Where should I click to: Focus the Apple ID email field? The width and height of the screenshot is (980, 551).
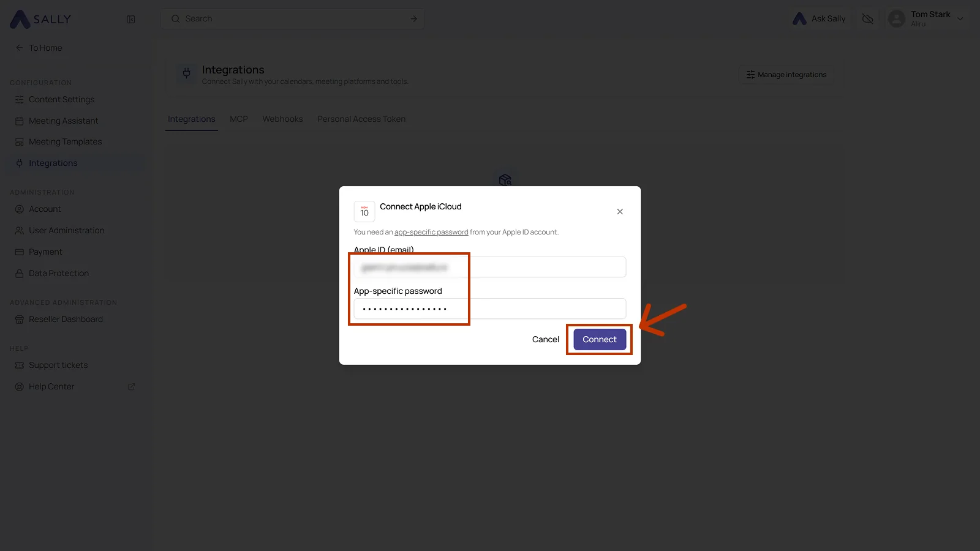click(490, 267)
